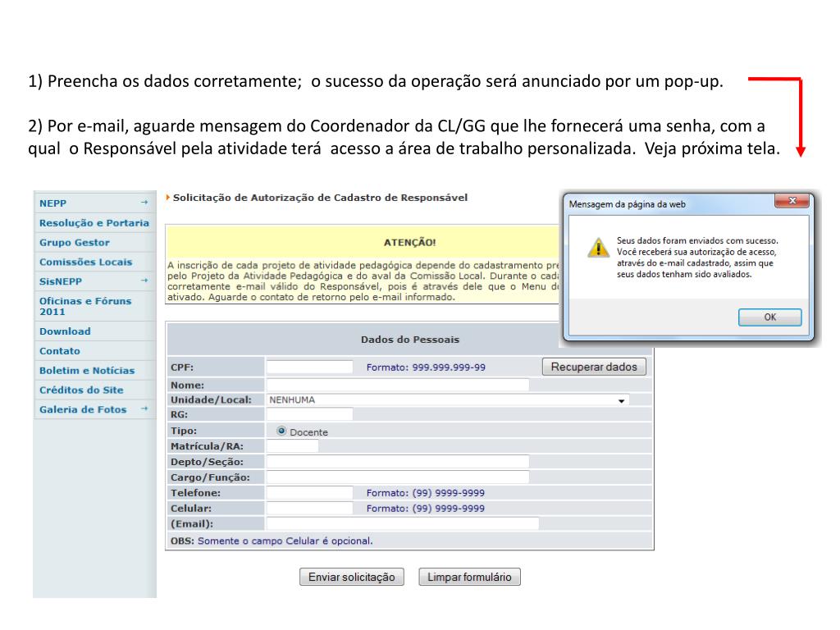Open the Unidade/Local dropdown
This screenshot has width=840, height=630.
[x=448, y=400]
